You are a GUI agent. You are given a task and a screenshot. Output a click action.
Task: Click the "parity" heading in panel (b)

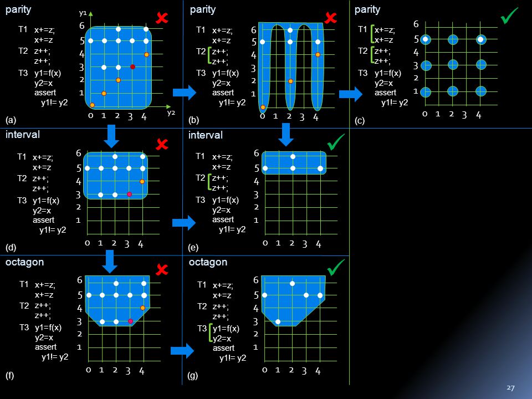pyautogui.click(x=203, y=10)
